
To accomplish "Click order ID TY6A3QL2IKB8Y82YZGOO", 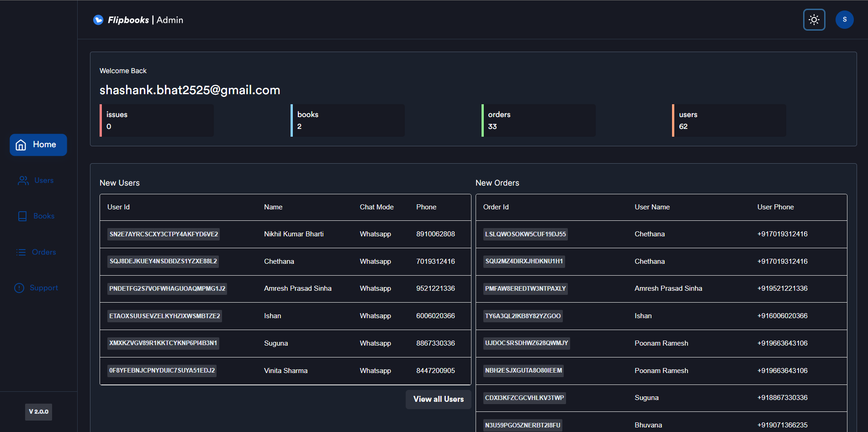I will tap(523, 316).
